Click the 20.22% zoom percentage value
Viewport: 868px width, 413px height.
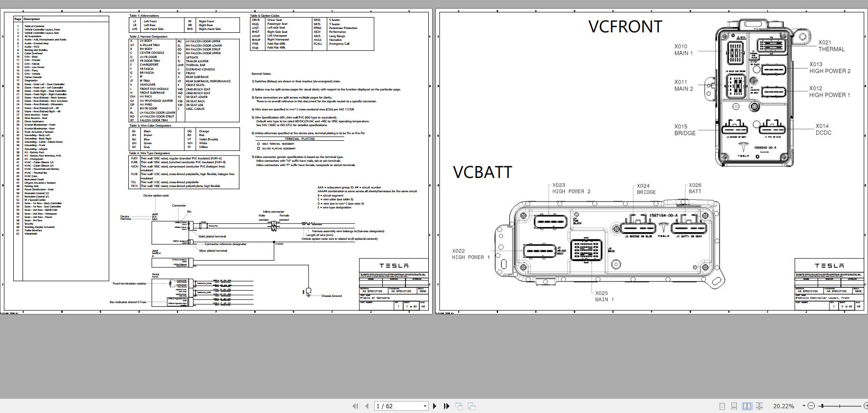click(784, 406)
